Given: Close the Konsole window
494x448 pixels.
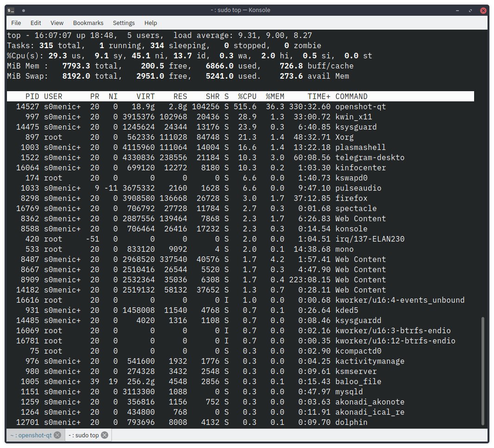Looking at the screenshot, I should tap(483, 10).
